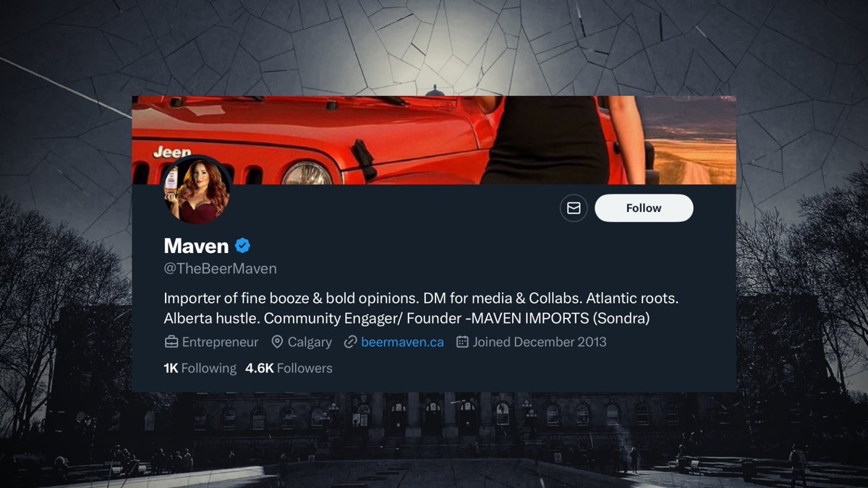
Task: Click the Jeep logo on banner
Action: [172, 153]
